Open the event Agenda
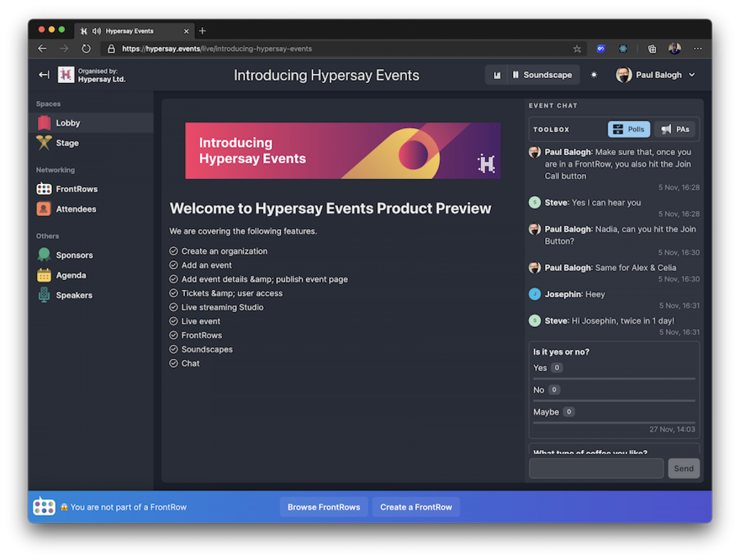The width and height of the screenshot is (740, 560). click(71, 276)
